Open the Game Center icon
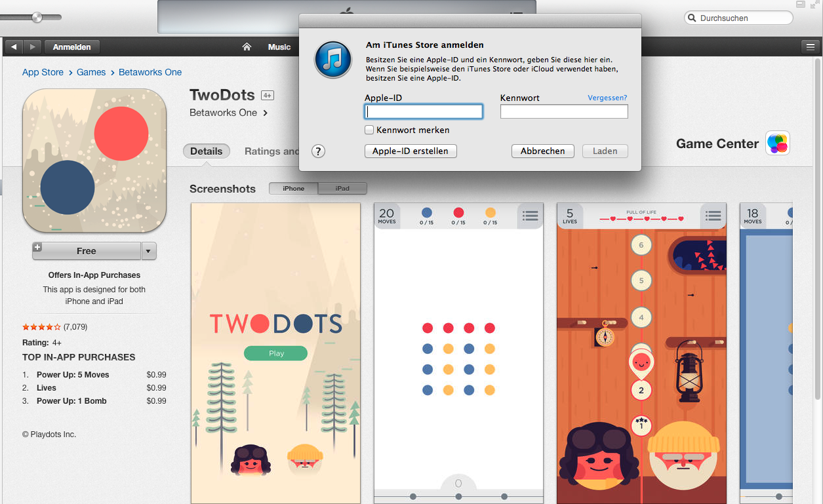823x504 pixels. [778, 143]
